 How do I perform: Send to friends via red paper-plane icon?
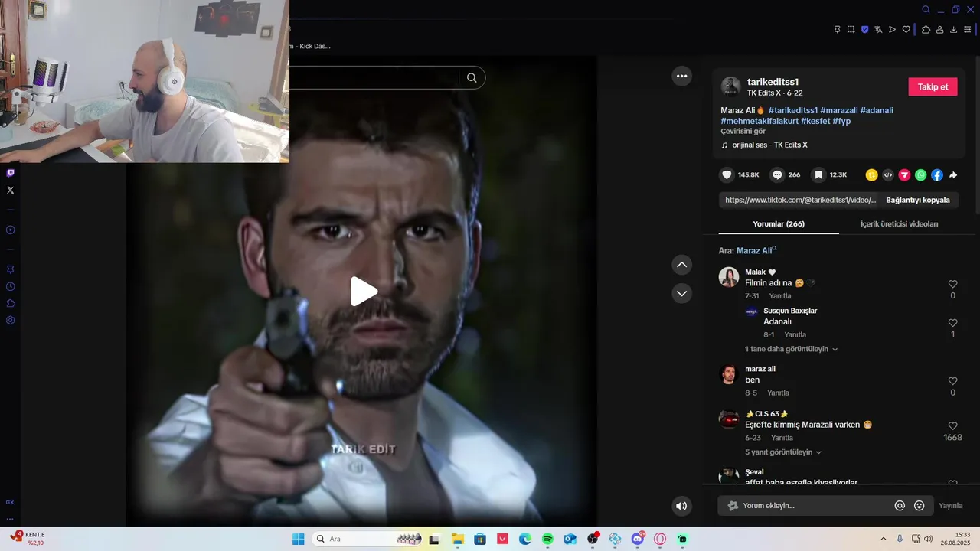(904, 175)
